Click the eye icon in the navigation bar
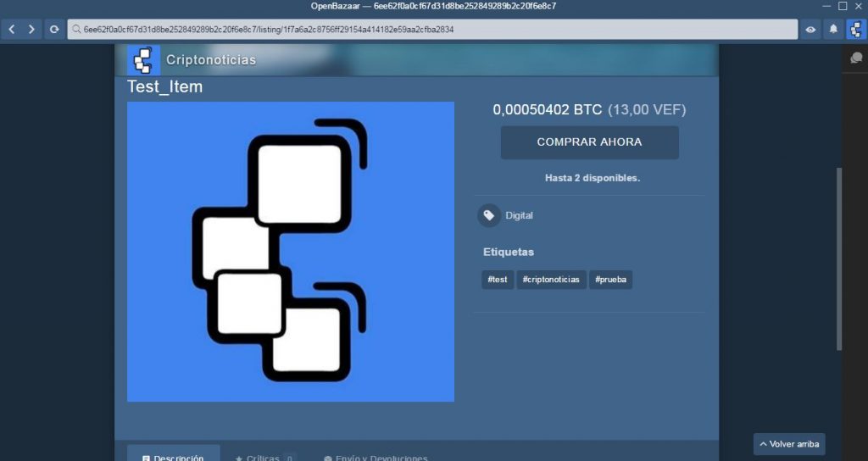868x461 pixels. coord(810,30)
